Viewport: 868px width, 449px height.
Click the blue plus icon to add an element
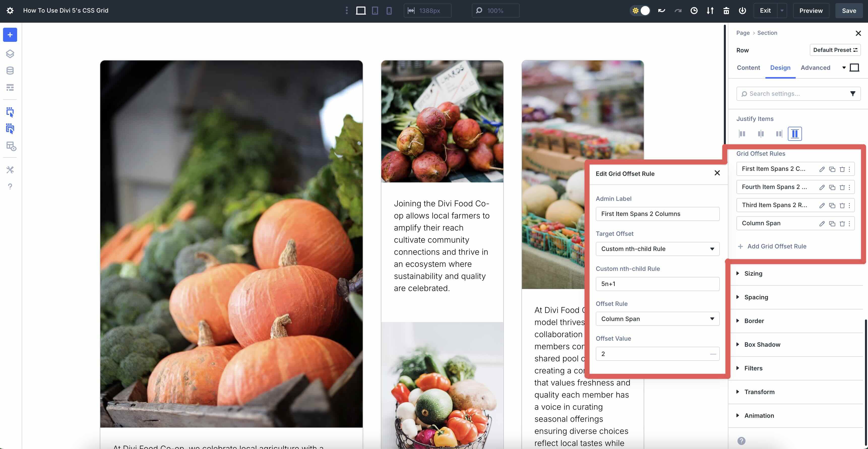click(10, 35)
